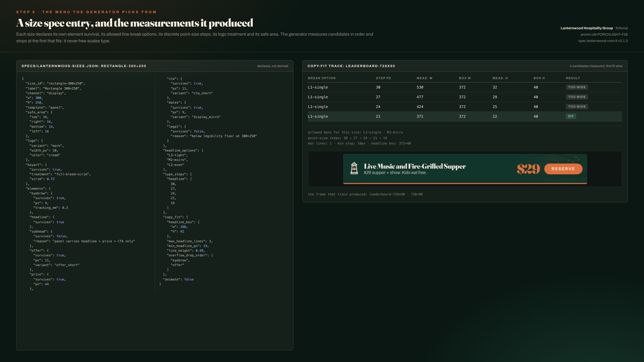
Task: Click the "width_px": 30 JSON line
Action: coord(44,150)
